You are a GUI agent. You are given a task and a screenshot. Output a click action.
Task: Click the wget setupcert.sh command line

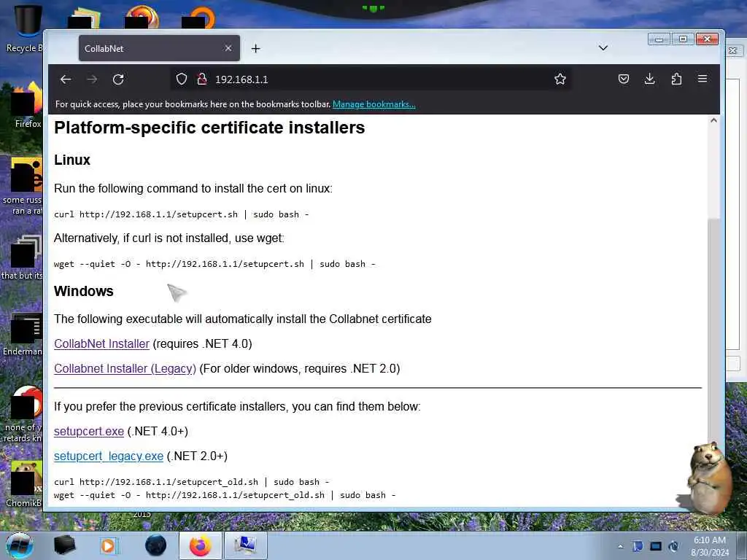[x=215, y=264]
